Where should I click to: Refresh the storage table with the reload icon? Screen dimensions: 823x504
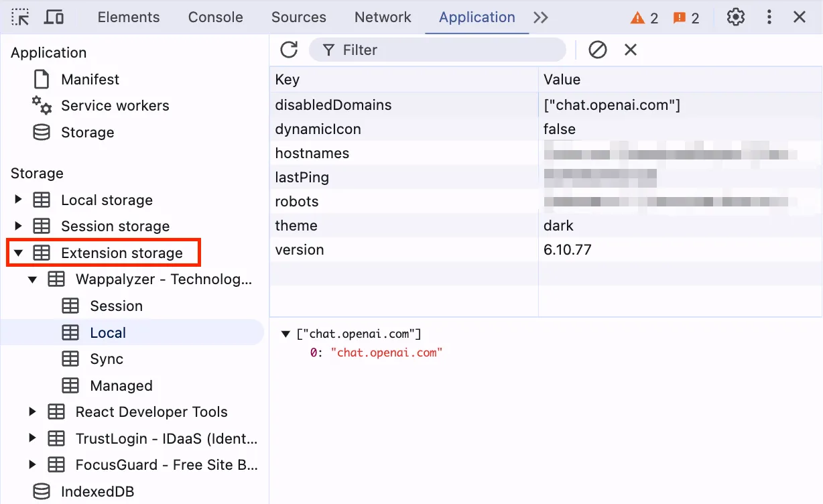click(x=289, y=50)
